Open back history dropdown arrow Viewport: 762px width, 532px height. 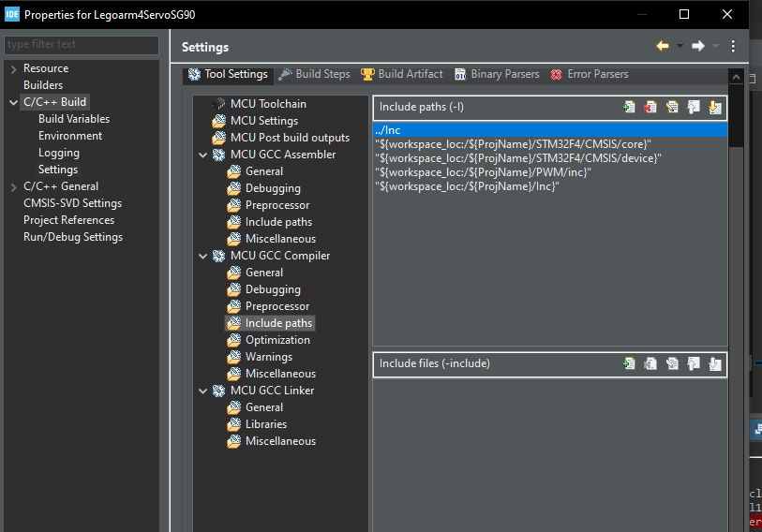click(x=680, y=46)
